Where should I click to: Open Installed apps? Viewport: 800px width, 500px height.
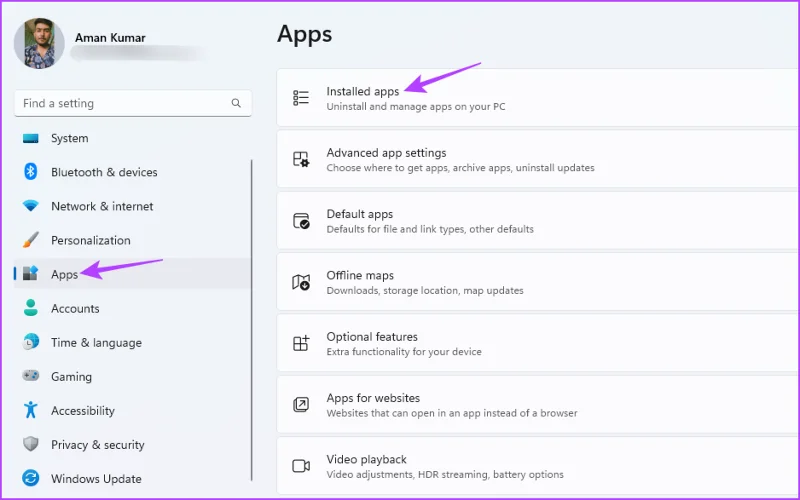pos(538,97)
